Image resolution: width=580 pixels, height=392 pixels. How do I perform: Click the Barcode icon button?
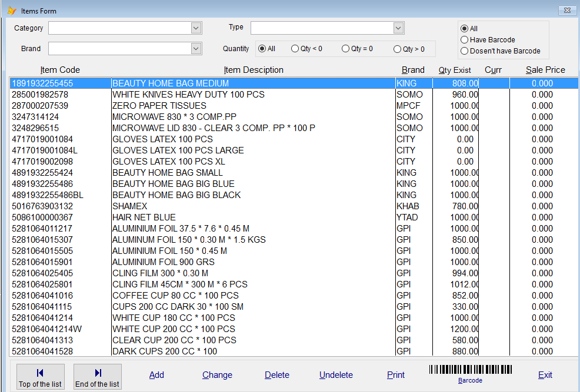[x=470, y=374]
